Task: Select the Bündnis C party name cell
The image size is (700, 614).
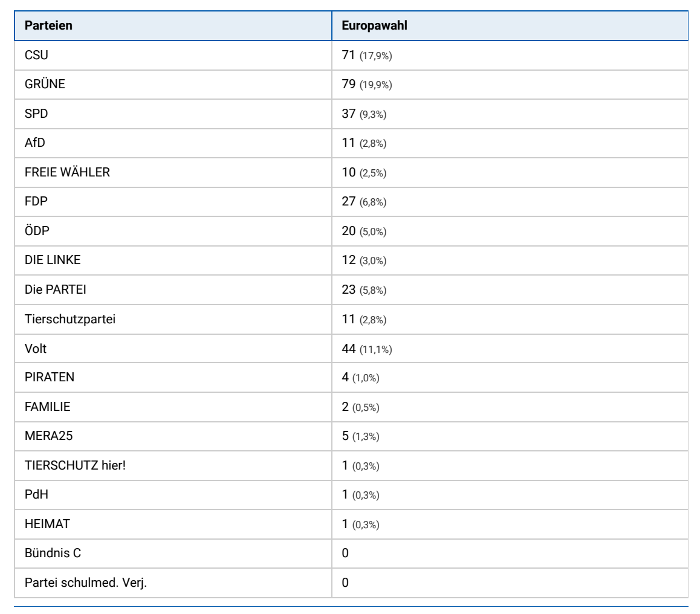Action: pos(173,554)
